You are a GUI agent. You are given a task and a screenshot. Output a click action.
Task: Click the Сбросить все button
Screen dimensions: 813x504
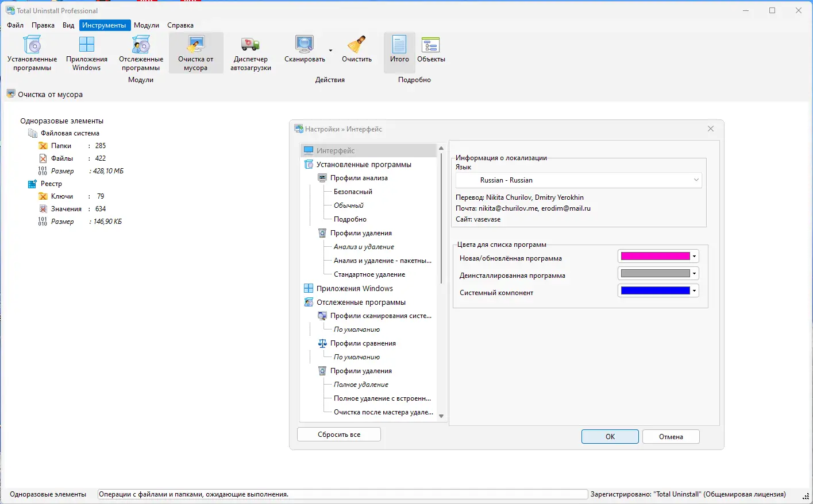[x=339, y=435]
